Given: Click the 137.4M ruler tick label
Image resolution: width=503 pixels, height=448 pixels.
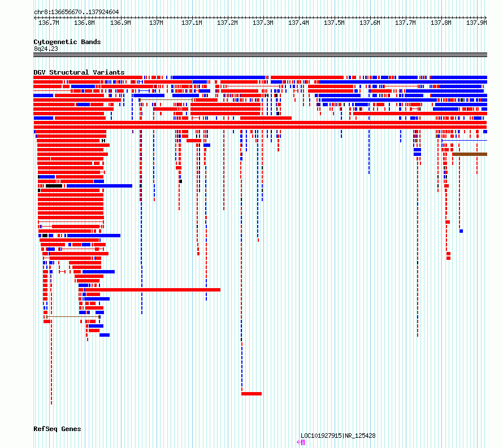Looking at the screenshot, I should [x=298, y=23].
